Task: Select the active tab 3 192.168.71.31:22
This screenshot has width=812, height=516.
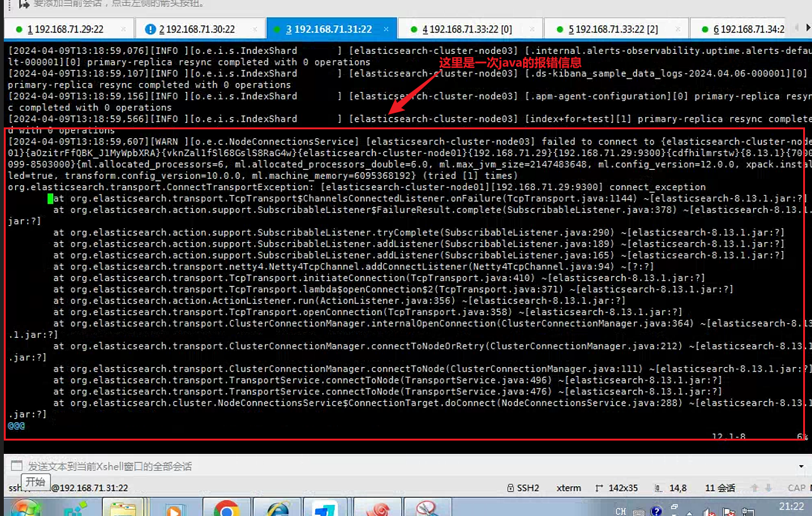Action: [x=332, y=29]
